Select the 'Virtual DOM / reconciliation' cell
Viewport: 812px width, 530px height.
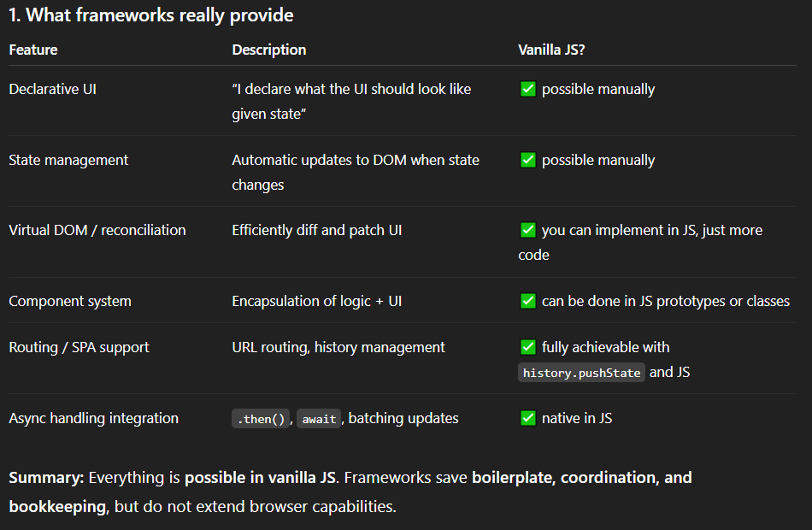(x=97, y=230)
